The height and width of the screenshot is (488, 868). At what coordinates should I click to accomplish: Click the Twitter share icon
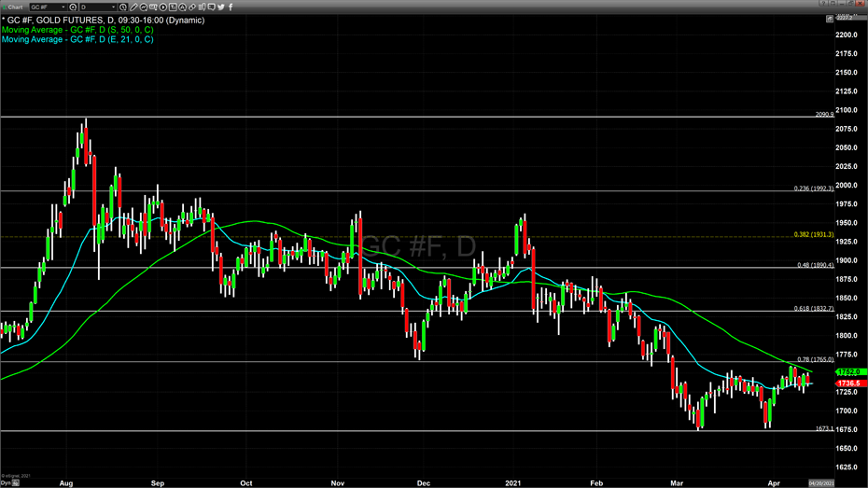[220, 7]
